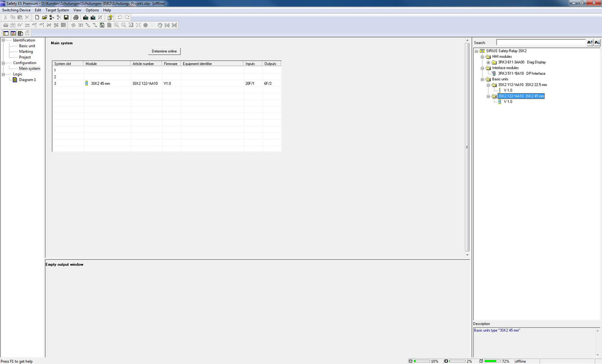The image size is (602, 364).
Task: Open the View menu
Action: click(x=77, y=10)
